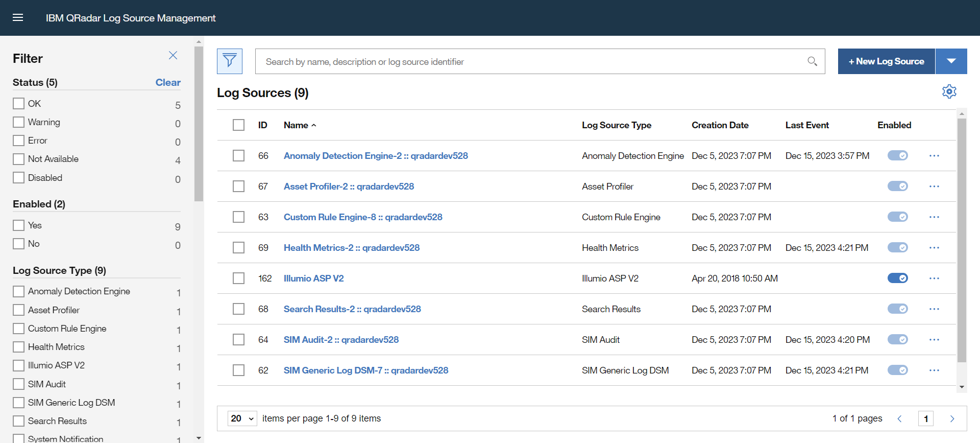Viewport: 980px width, 443px height.
Task: Toggle Enabled switch for SIM Generic Log DSM-7
Action: [x=897, y=370]
